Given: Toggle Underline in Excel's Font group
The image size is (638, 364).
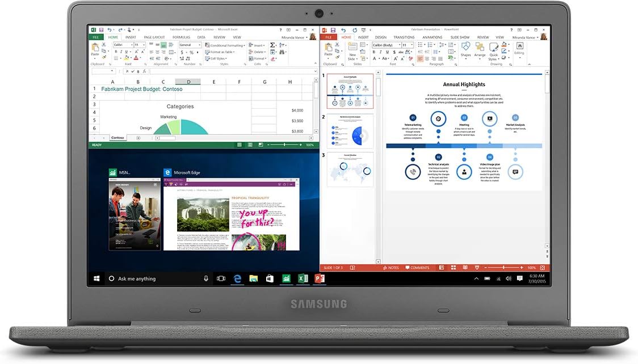Looking at the screenshot, I should tap(126, 52).
